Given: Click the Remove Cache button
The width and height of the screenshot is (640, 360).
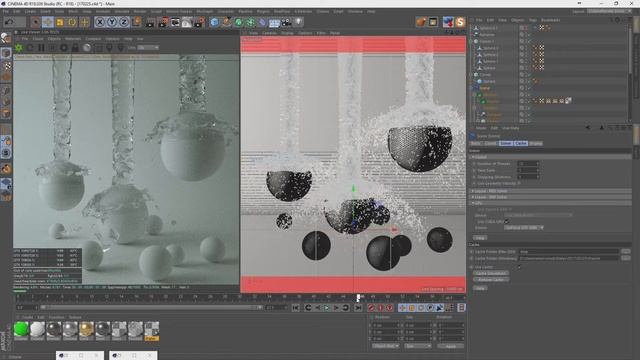Looking at the screenshot, I should click(x=491, y=280).
